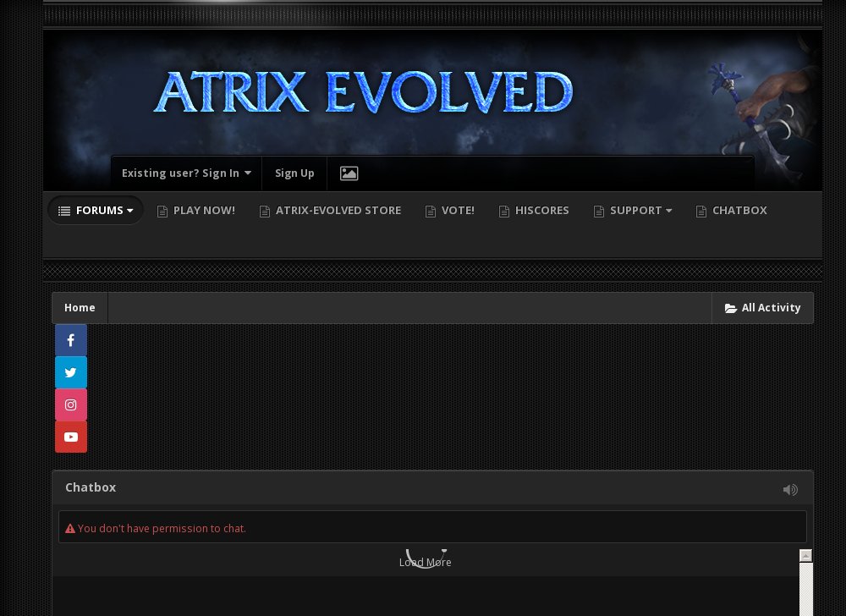Click the Chatbox panel title
The image size is (846, 616).
(91, 487)
